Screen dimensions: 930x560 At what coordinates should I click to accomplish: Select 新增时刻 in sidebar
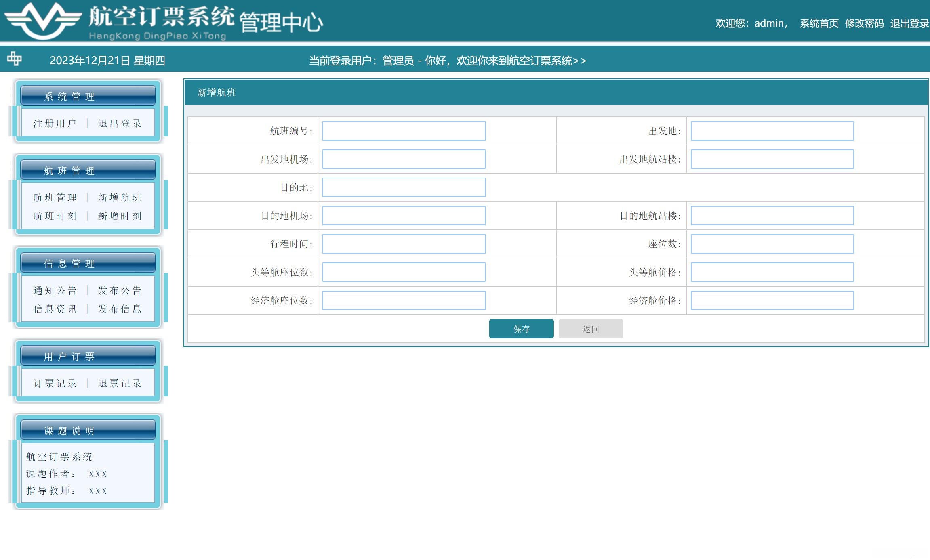tap(120, 216)
